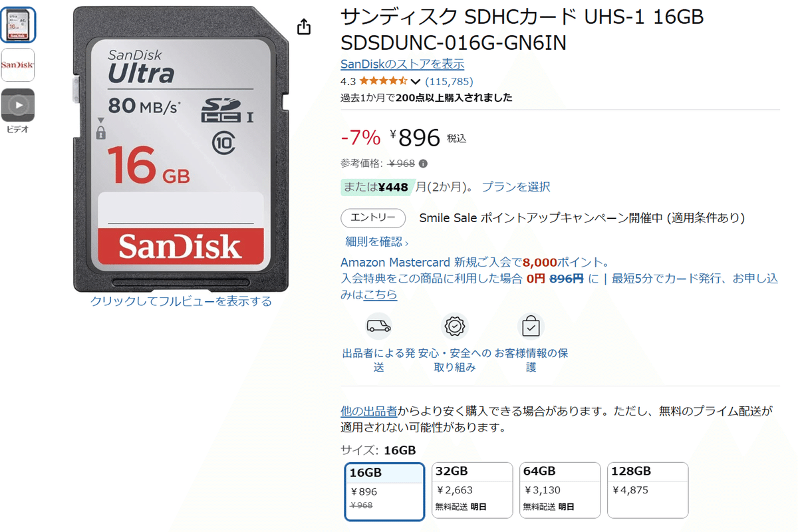Choose the 32GB size option
This screenshot has width=798, height=532.
[472, 490]
